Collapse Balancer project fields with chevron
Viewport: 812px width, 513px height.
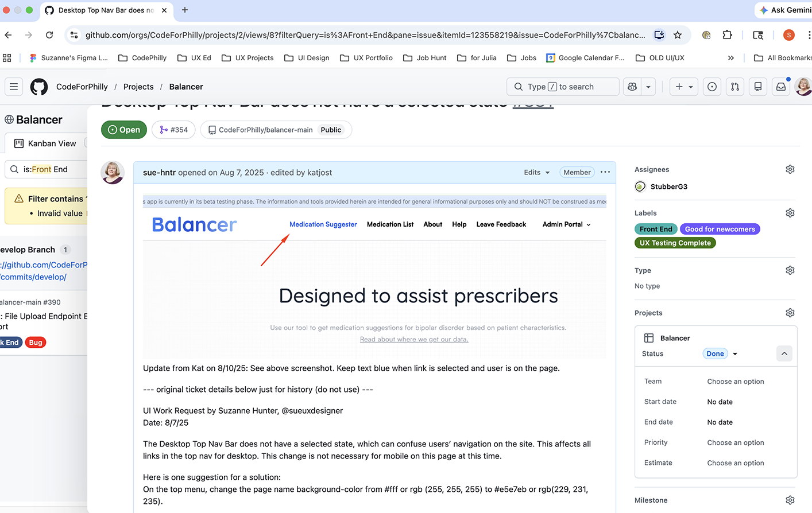click(784, 353)
